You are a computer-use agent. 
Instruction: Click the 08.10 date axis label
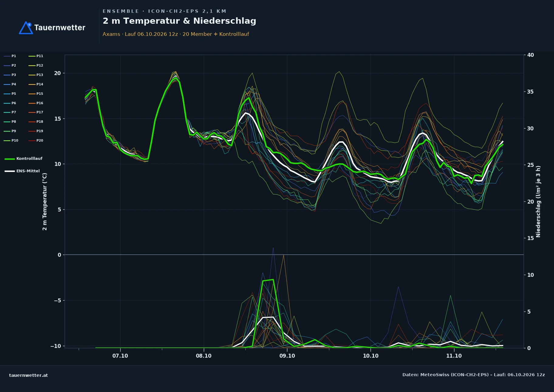[203, 356]
